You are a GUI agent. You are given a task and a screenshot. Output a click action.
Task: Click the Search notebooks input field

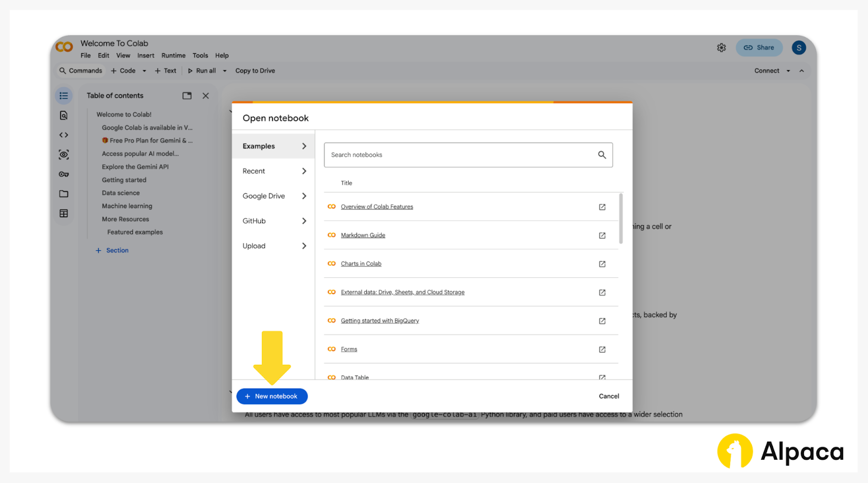(x=461, y=155)
